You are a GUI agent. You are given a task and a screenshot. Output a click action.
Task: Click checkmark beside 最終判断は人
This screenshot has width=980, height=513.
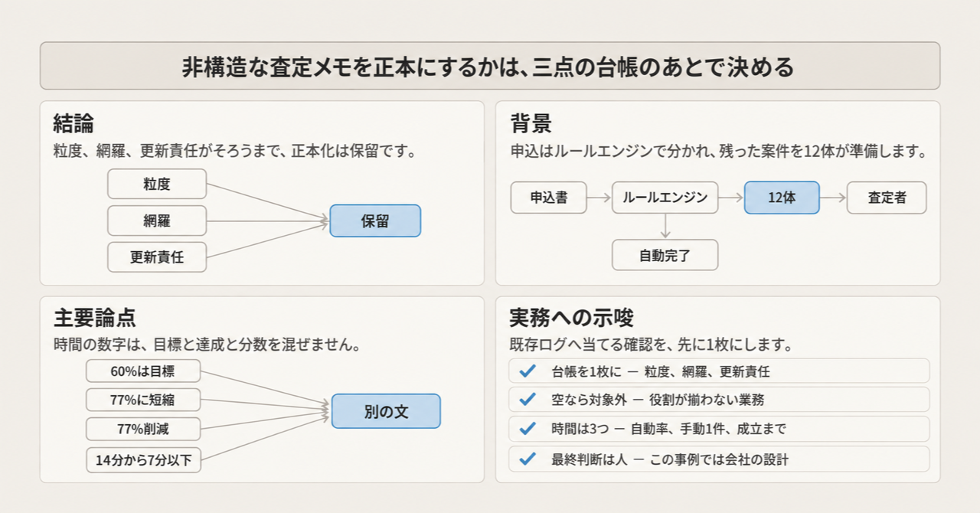527,459
